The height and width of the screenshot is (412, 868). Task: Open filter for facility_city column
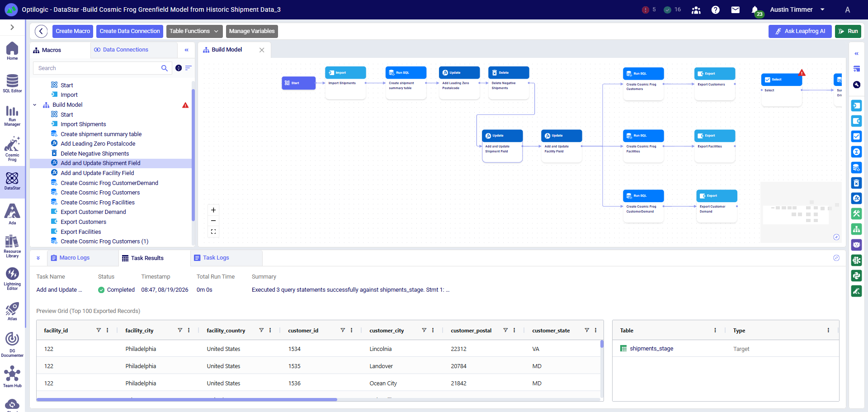(x=180, y=331)
